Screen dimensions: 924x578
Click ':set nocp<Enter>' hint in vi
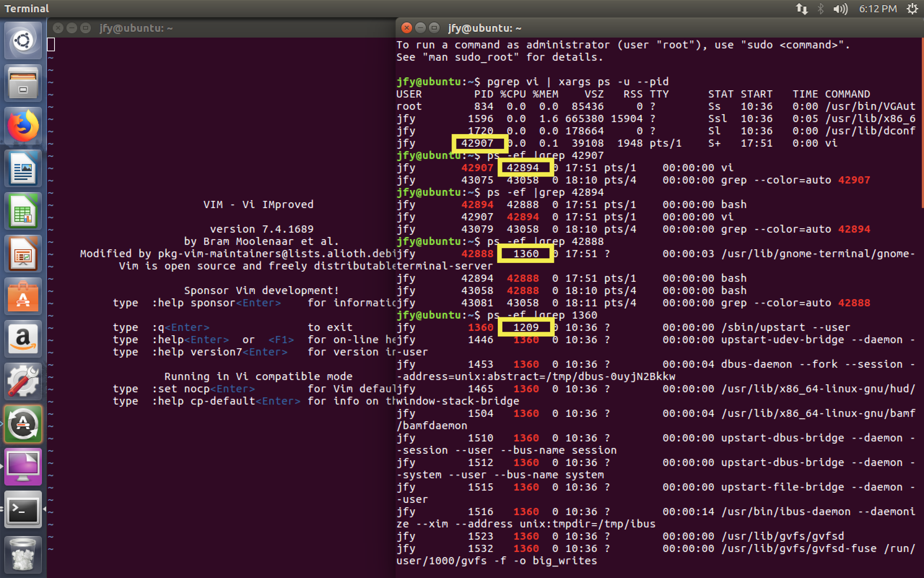pyautogui.click(x=203, y=389)
